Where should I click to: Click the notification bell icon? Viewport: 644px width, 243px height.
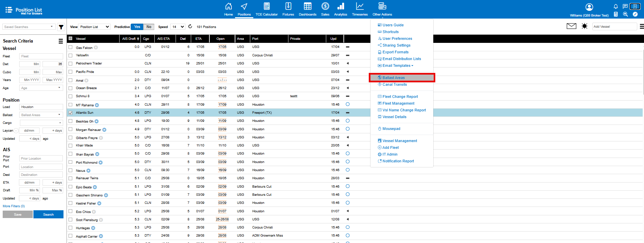(x=616, y=6)
